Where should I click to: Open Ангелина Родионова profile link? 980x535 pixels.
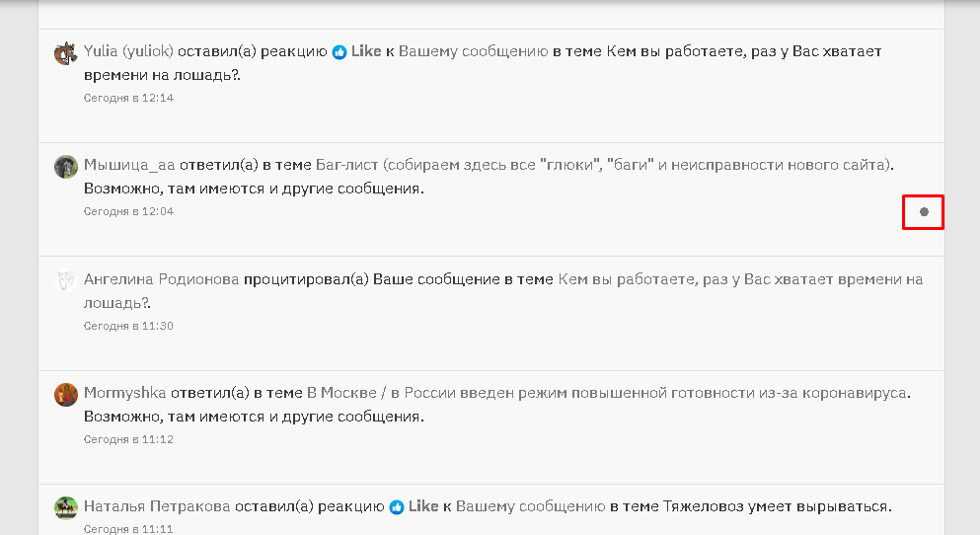(161, 279)
